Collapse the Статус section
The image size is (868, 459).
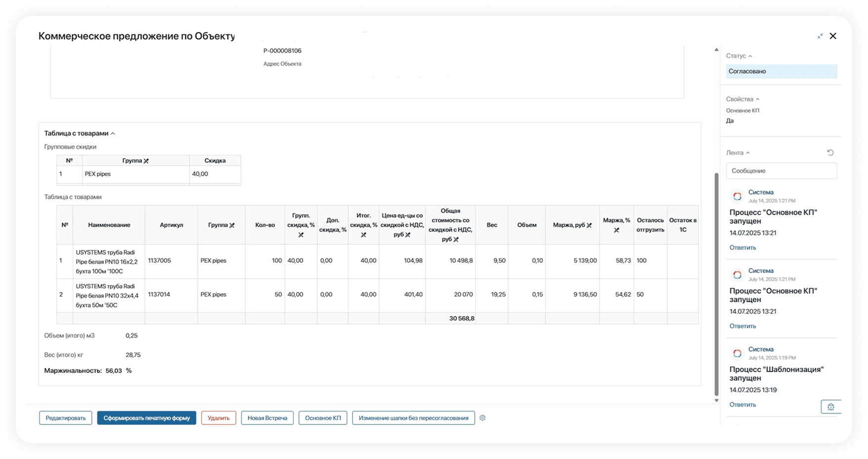(x=750, y=56)
